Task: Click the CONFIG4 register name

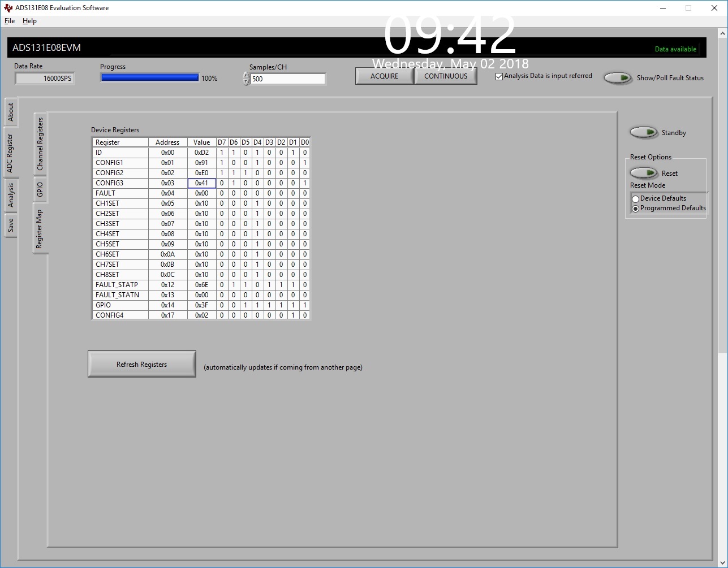Action: point(120,315)
